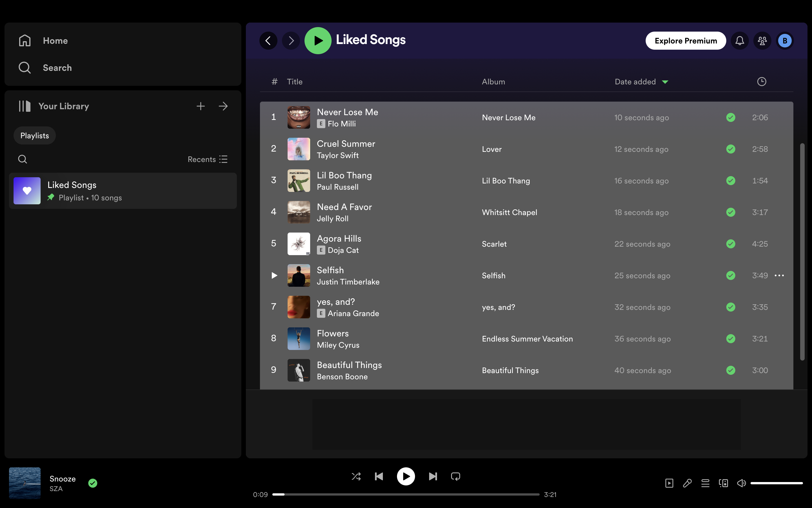Click Snooze now-playing cover art
Viewport: 812px width, 508px height.
pyautogui.click(x=25, y=483)
